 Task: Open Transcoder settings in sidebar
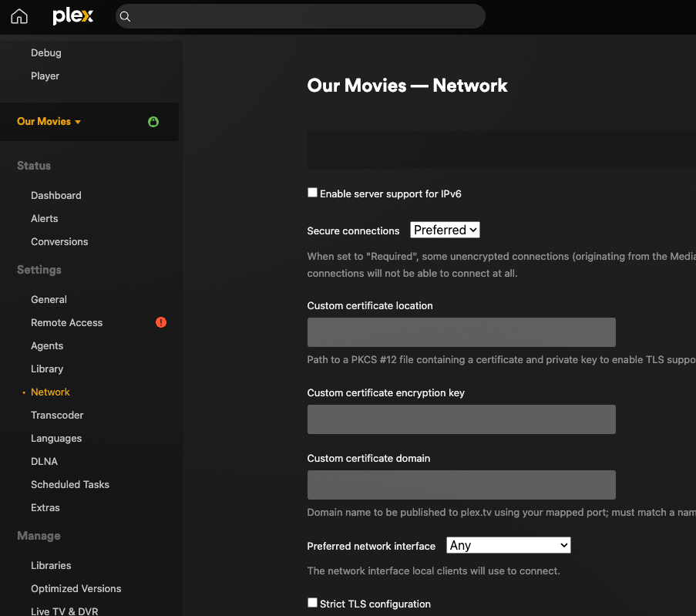(57, 415)
